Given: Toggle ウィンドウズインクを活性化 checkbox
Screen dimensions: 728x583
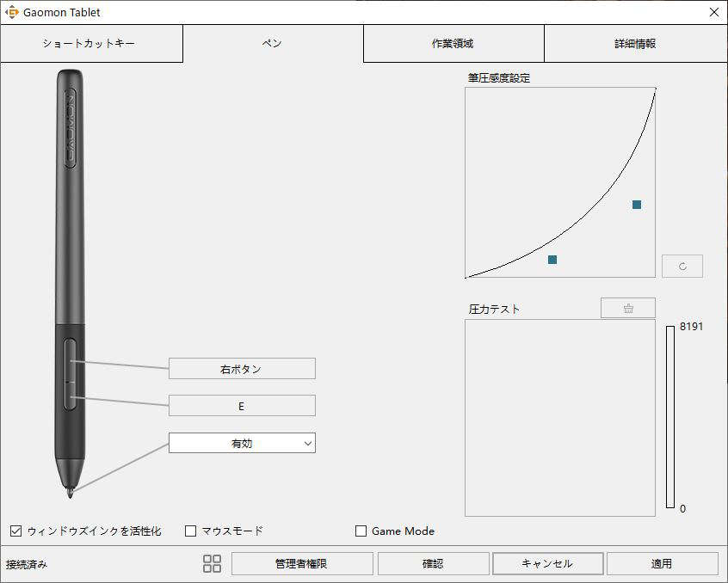Looking at the screenshot, I should [x=15, y=531].
